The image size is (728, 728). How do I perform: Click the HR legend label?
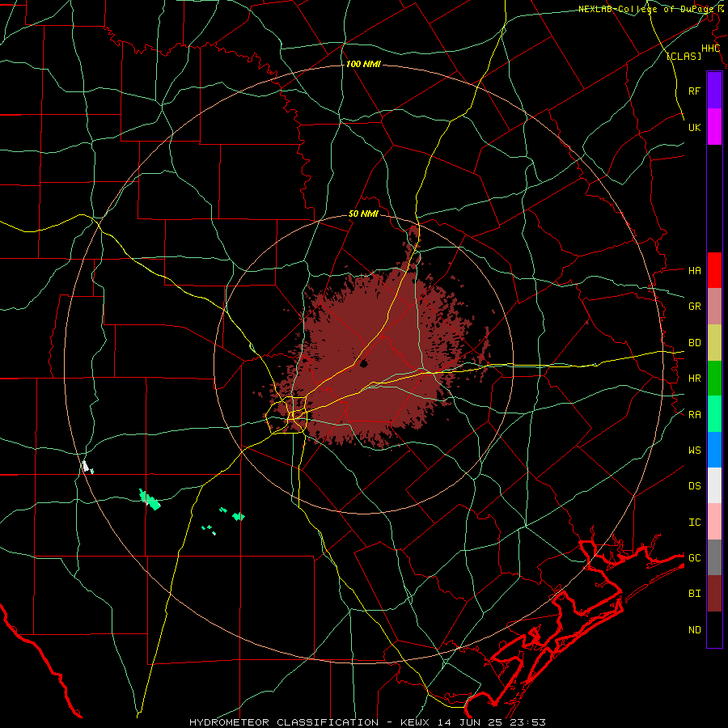click(x=694, y=379)
